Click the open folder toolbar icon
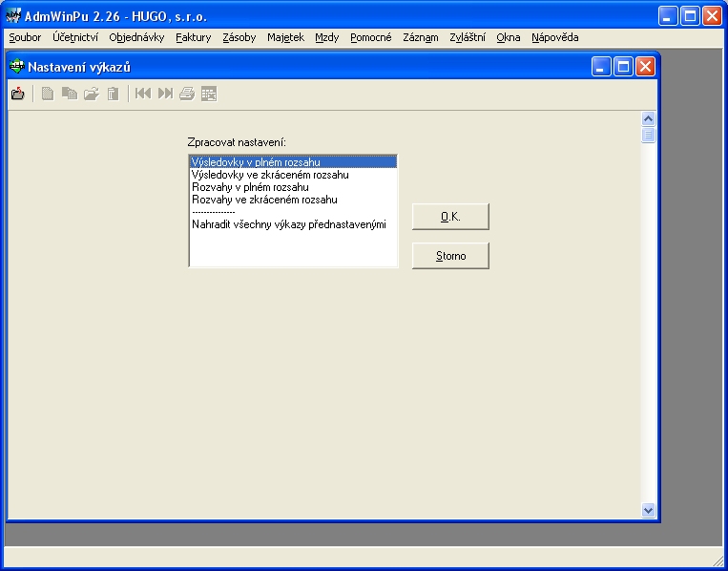The height and width of the screenshot is (571, 728). click(x=92, y=94)
